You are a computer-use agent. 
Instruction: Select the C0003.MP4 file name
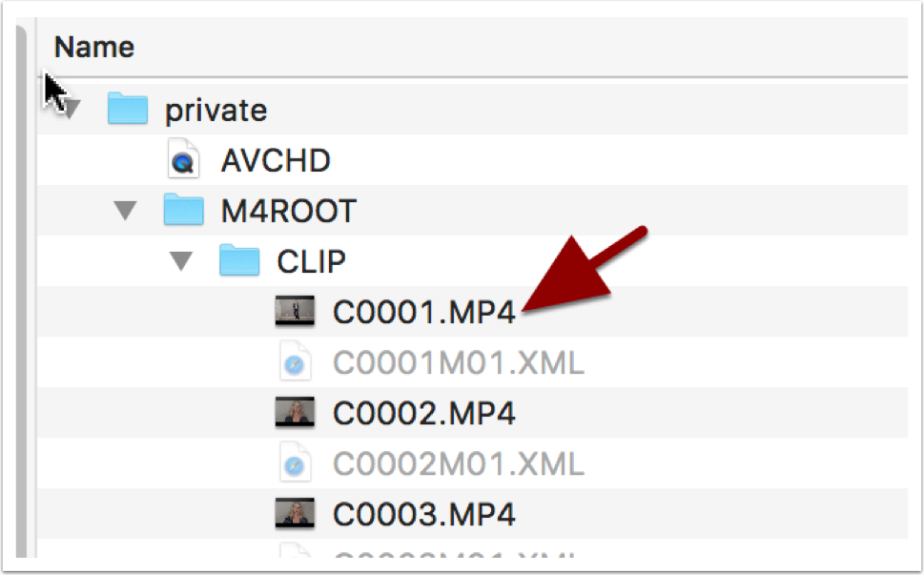(x=424, y=514)
